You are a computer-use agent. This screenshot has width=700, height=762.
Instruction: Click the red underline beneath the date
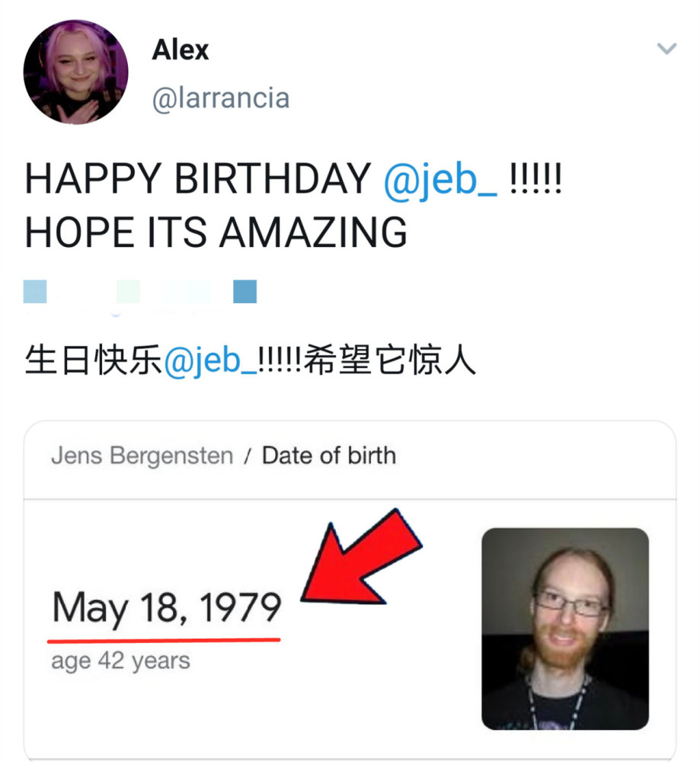164,641
